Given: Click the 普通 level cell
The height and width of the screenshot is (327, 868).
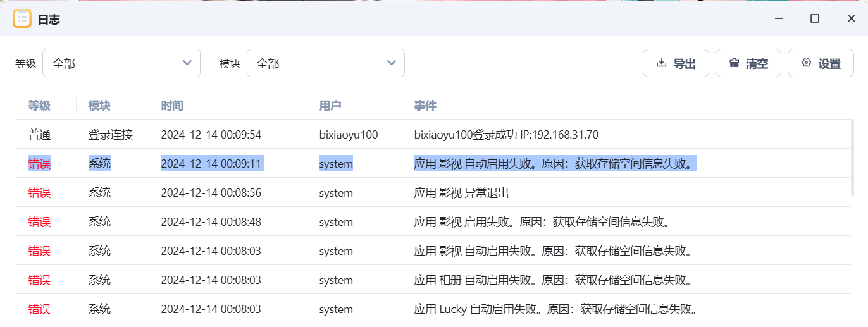Looking at the screenshot, I should [39, 135].
